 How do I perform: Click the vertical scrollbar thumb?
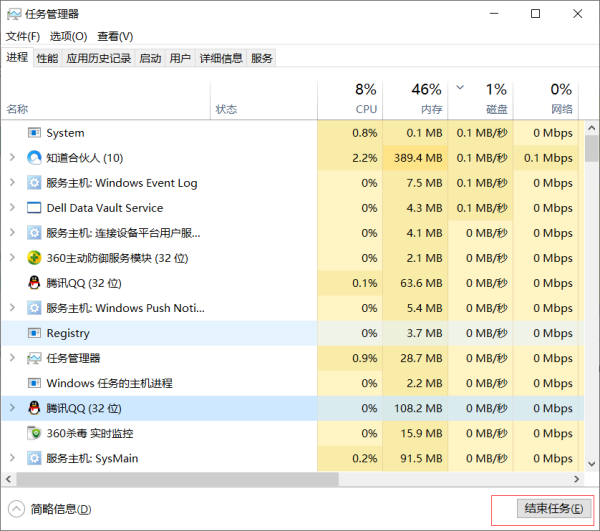tap(592, 148)
